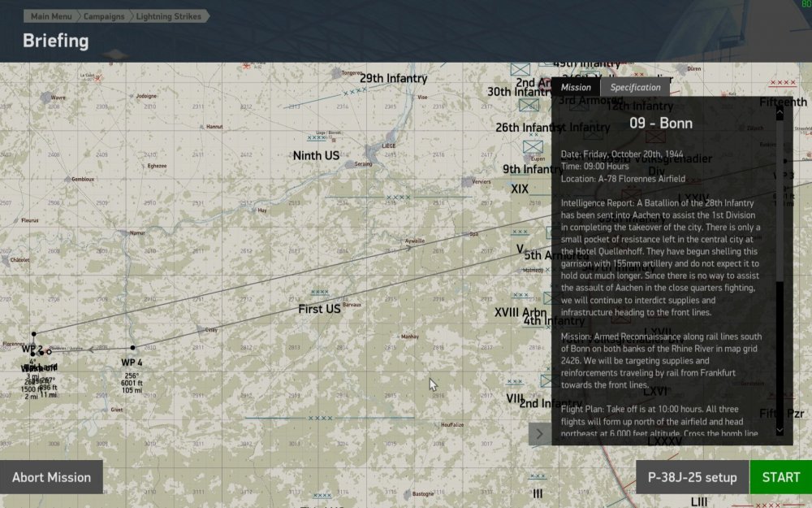
Task: Switch to the Mission tab
Action: (x=576, y=87)
